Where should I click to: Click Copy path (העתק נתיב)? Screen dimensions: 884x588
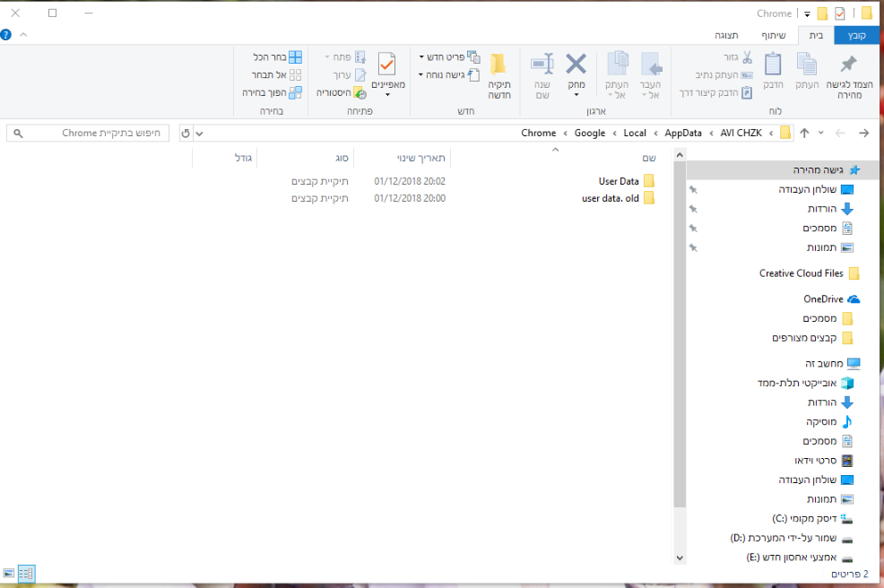[x=724, y=75]
